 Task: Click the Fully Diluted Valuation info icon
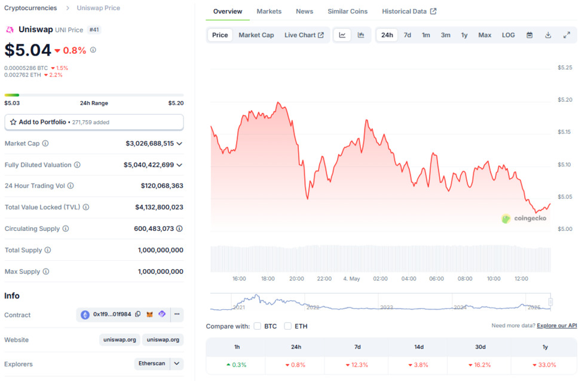click(x=77, y=165)
